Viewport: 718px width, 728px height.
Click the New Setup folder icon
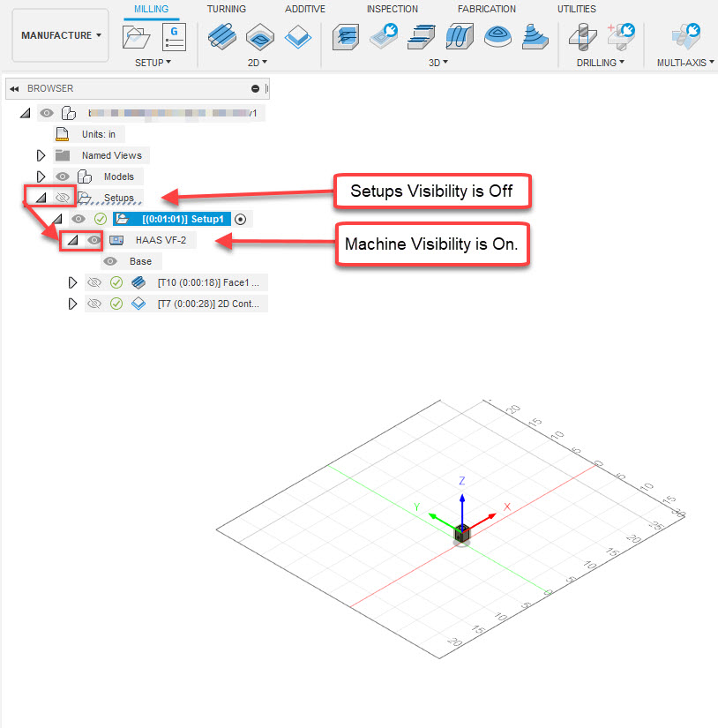click(x=135, y=37)
